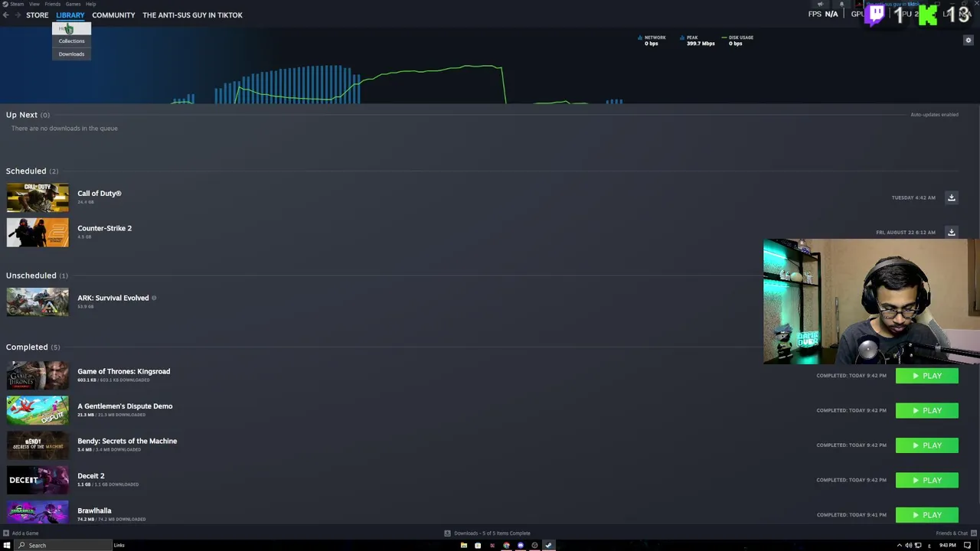The width and height of the screenshot is (980, 551).
Task: Click the Counter-Strike 2 title
Action: coord(104,228)
